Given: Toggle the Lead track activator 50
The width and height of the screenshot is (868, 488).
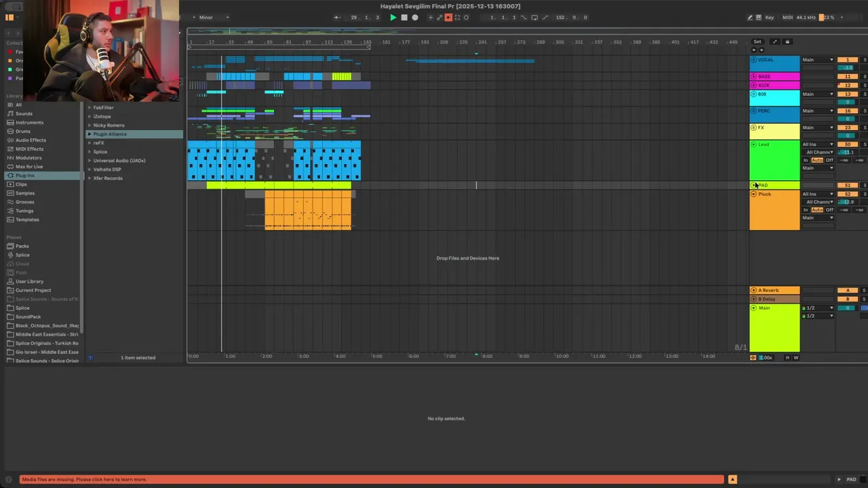Looking at the screenshot, I should [848, 144].
